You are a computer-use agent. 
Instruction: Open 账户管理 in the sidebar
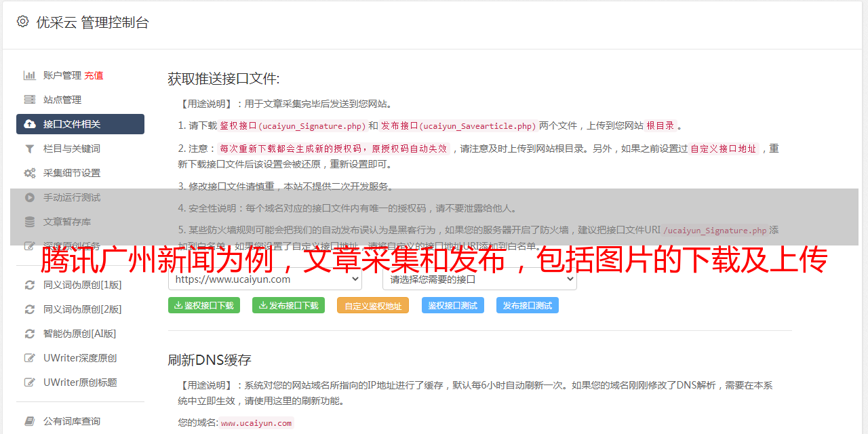[62, 75]
